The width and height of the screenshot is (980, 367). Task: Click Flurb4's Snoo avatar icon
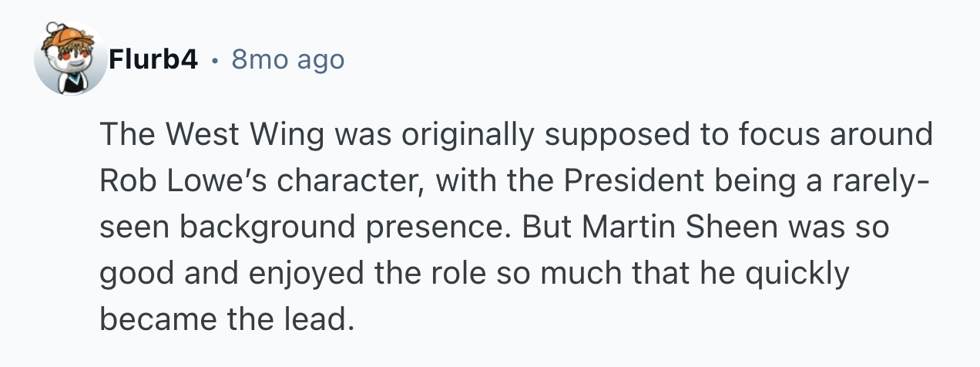[x=69, y=60]
